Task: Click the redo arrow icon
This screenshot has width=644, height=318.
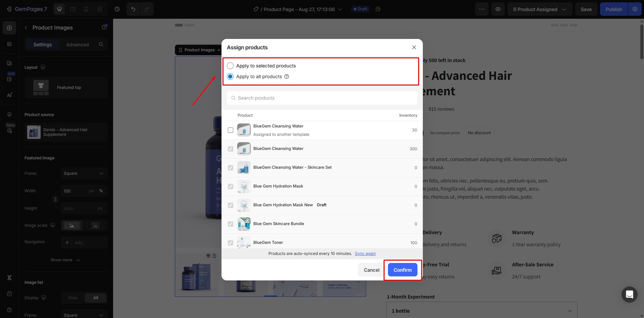Action: 147,9
